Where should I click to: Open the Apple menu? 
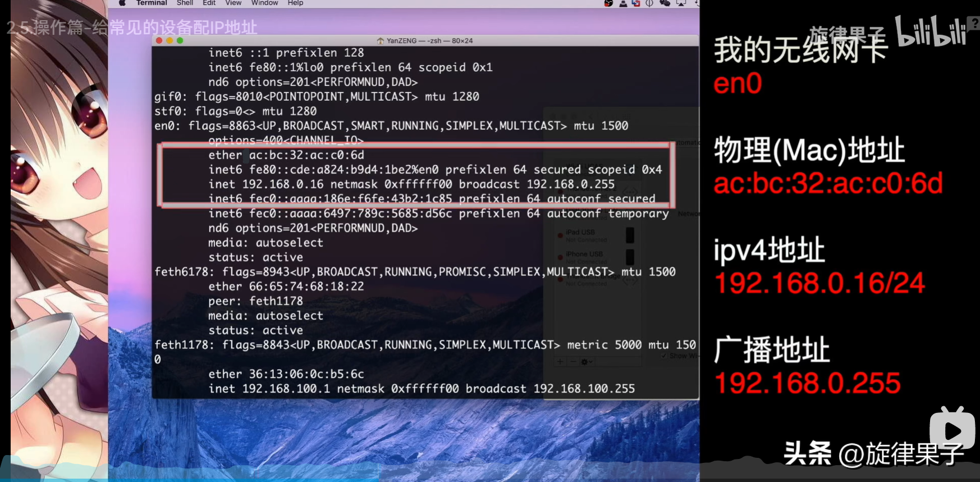122,3
